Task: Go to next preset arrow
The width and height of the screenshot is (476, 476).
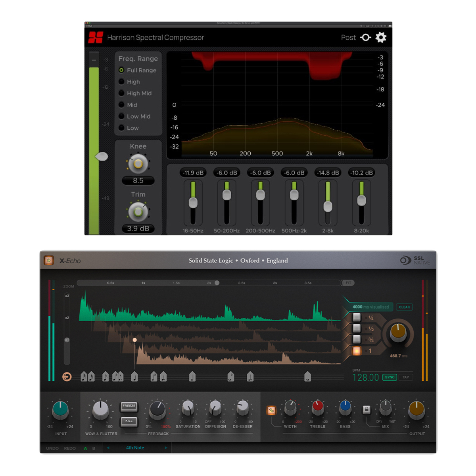Action: (x=166, y=448)
